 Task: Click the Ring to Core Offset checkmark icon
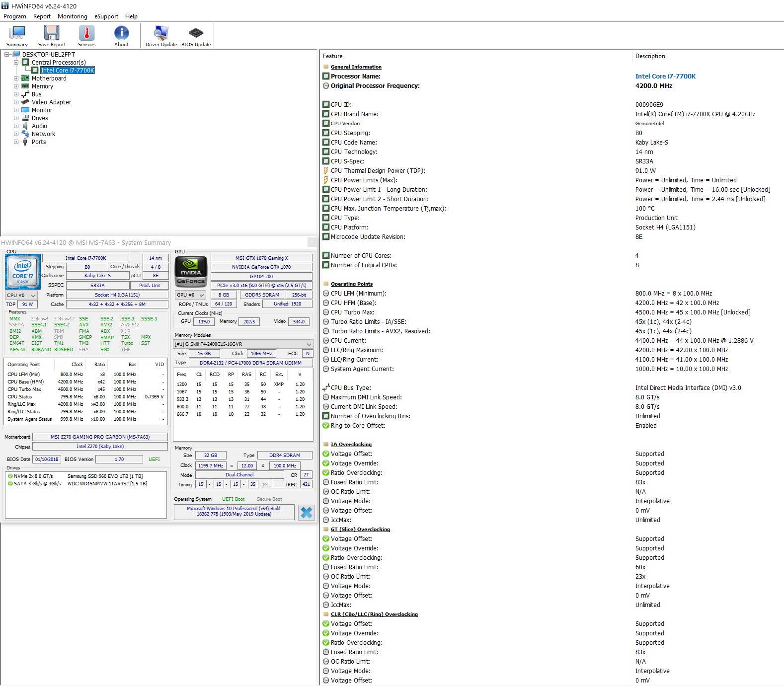coord(326,426)
